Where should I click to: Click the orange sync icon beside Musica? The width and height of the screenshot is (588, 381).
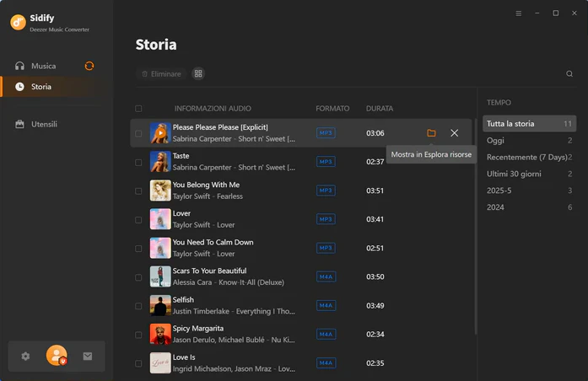[89, 66]
